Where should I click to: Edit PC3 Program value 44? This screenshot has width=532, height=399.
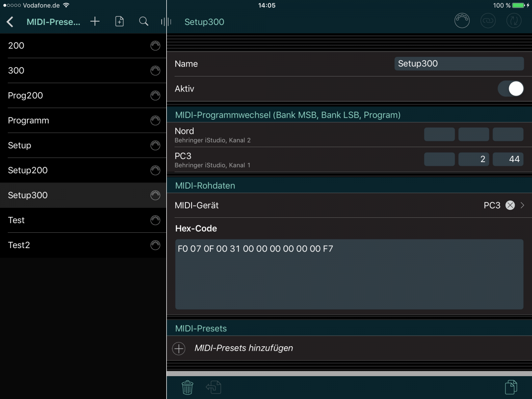point(508,159)
